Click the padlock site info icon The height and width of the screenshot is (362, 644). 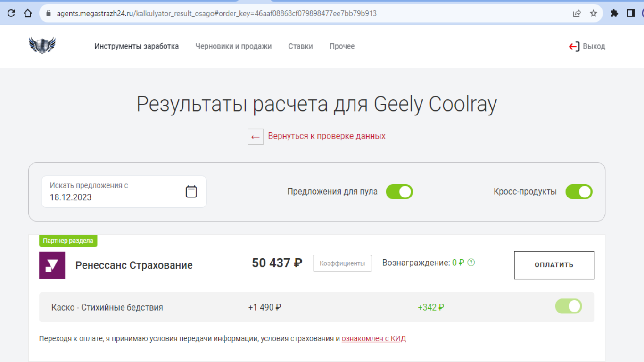click(x=48, y=13)
